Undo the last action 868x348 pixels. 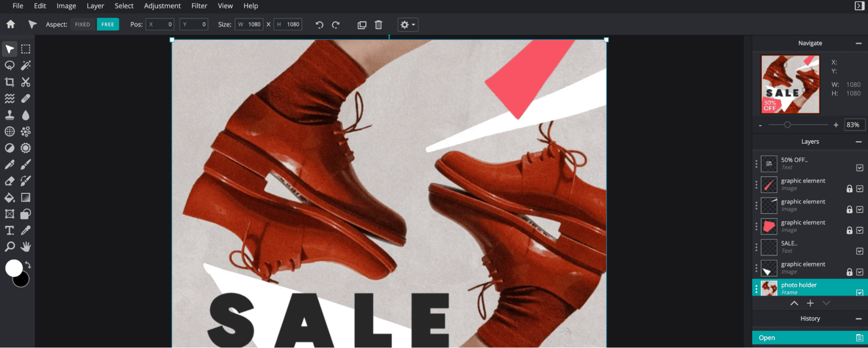click(x=319, y=25)
